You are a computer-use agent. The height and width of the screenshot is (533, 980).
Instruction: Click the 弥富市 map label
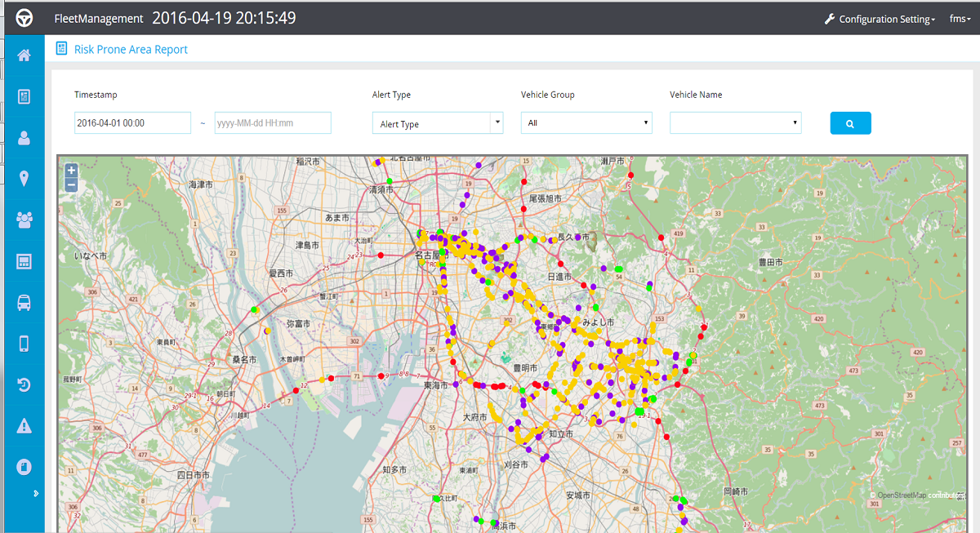[x=298, y=323]
